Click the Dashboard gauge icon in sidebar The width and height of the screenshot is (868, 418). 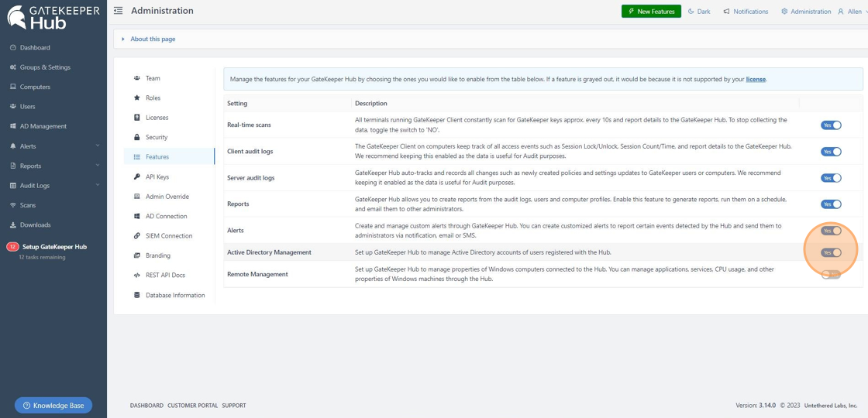[x=13, y=47]
